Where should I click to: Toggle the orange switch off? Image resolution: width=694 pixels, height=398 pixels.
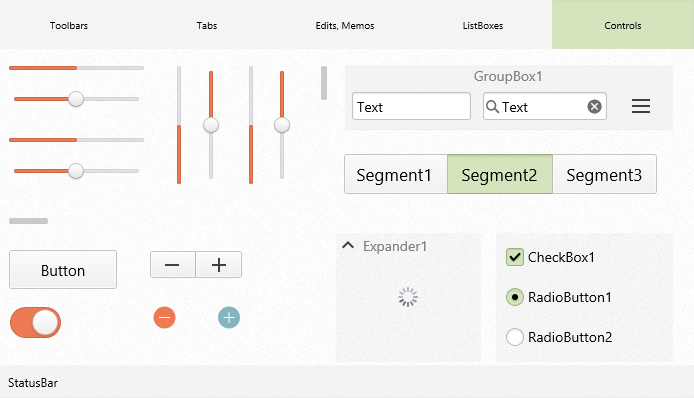click(x=35, y=322)
